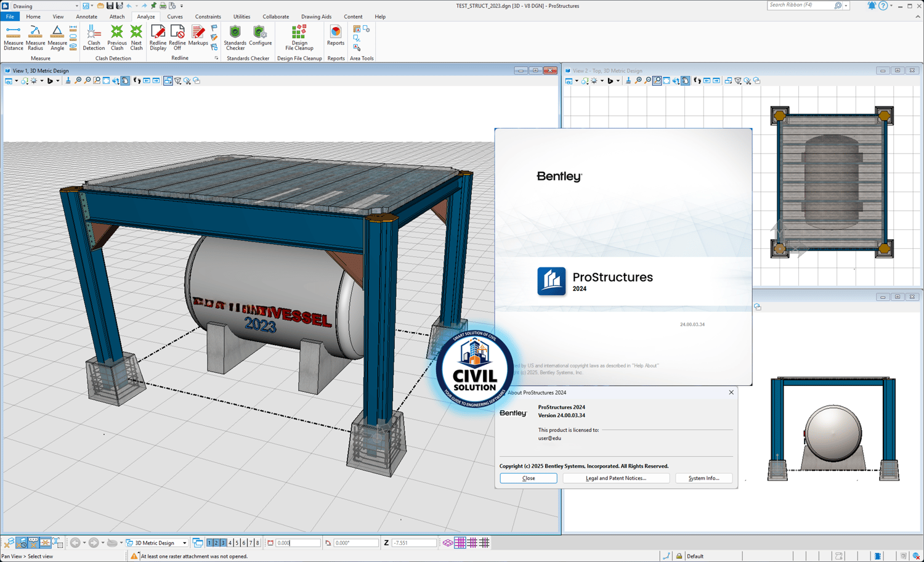Open the Standards Checker tool
Viewport: 924px width, 562px height.
pyautogui.click(x=235, y=38)
